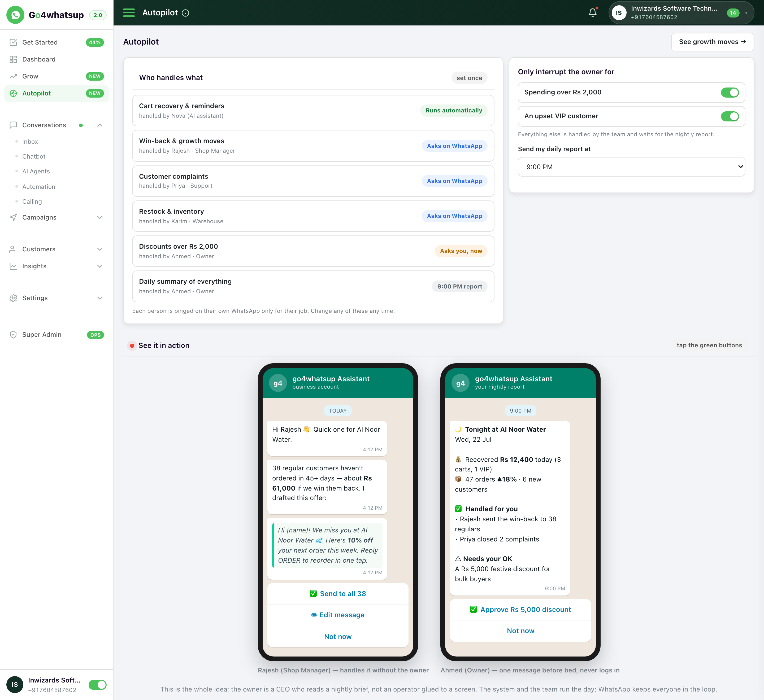Screen dimensions: 764x700
Task: Open the account dropdown caret in top bar
Action: [x=746, y=13]
